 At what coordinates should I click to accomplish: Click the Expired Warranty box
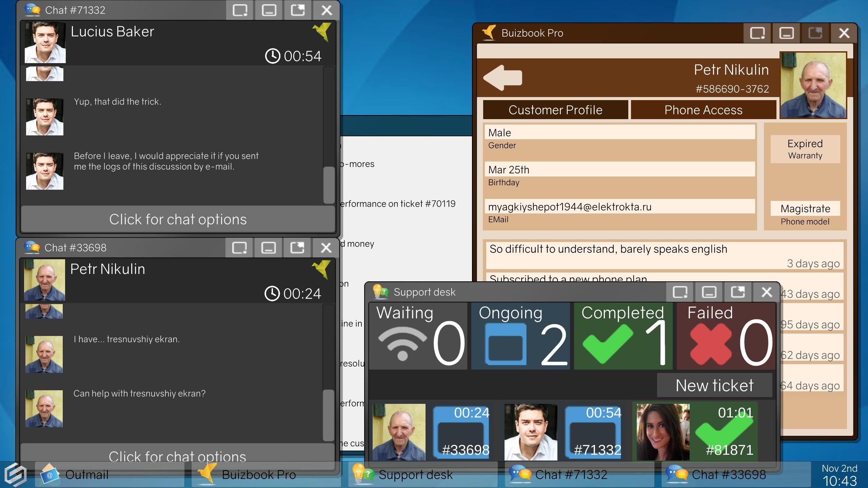[805, 149]
